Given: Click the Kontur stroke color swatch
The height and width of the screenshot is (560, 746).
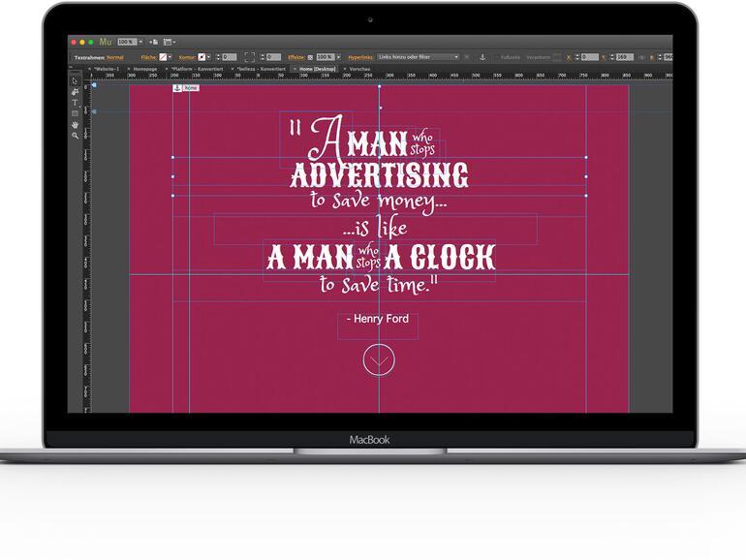Looking at the screenshot, I should (202, 57).
